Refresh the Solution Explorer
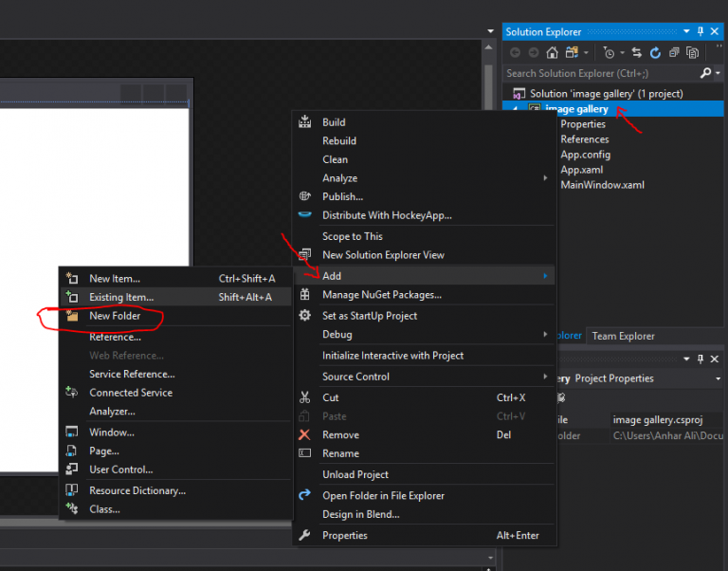 [655, 53]
